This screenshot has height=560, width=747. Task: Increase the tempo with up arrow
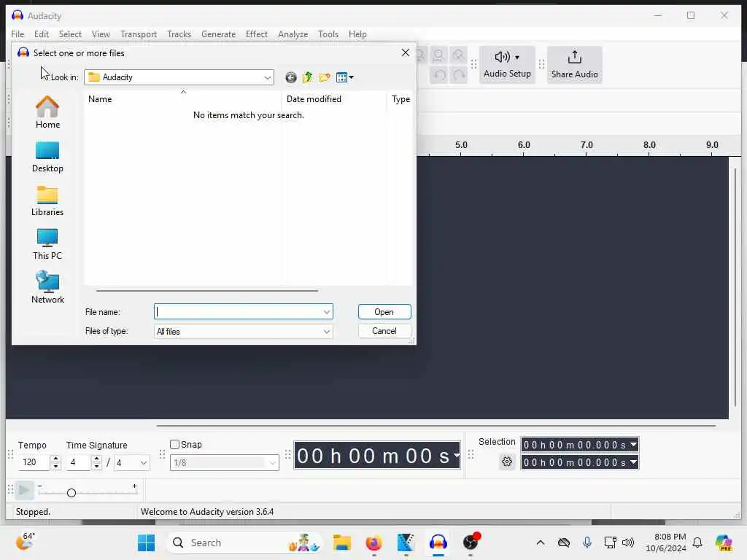click(x=55, y=459)
